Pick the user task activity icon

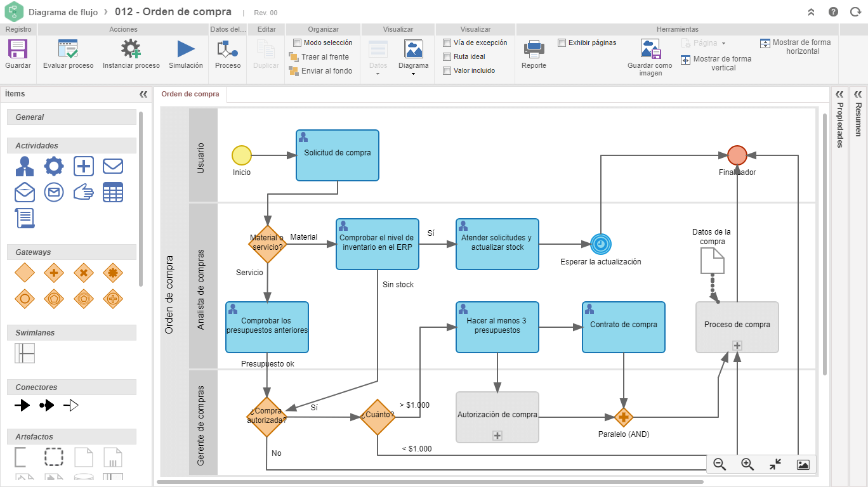25,166
